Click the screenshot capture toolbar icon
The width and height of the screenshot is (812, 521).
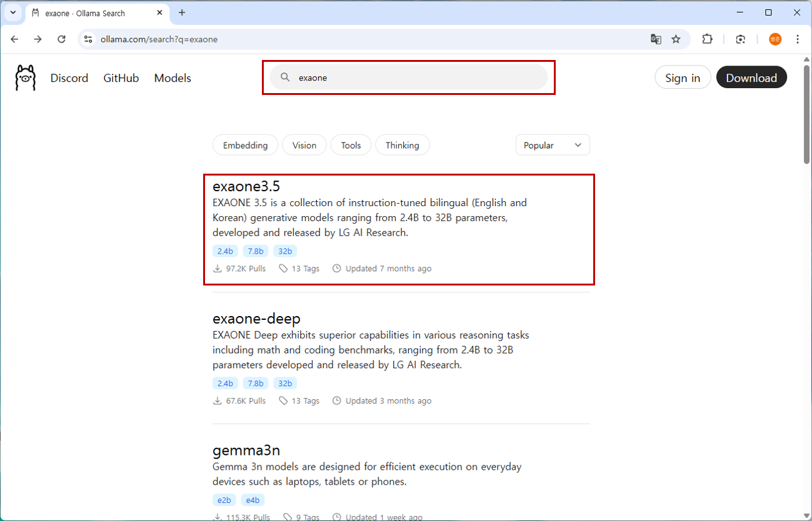pos(741,39)
